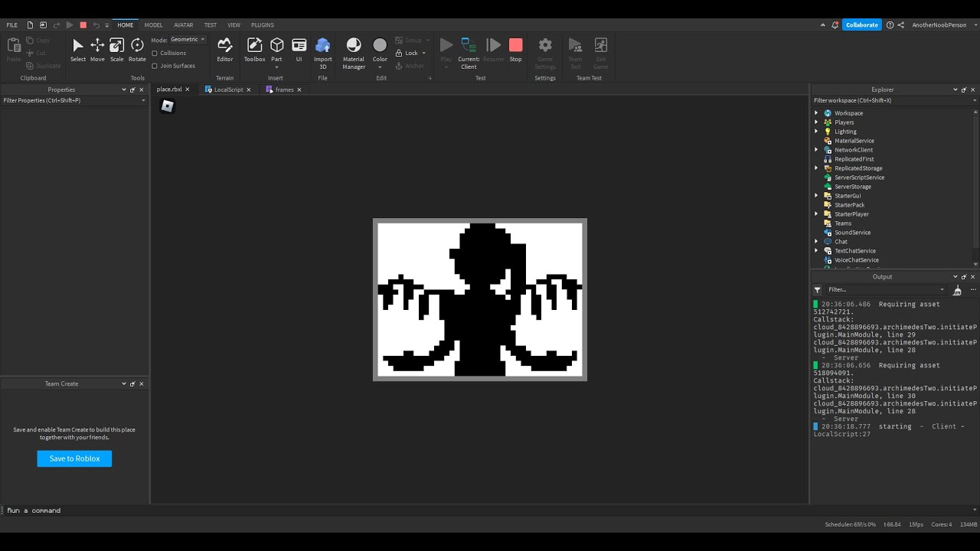Click the Roblox logo icon in viewport

(x=168, y=106)
